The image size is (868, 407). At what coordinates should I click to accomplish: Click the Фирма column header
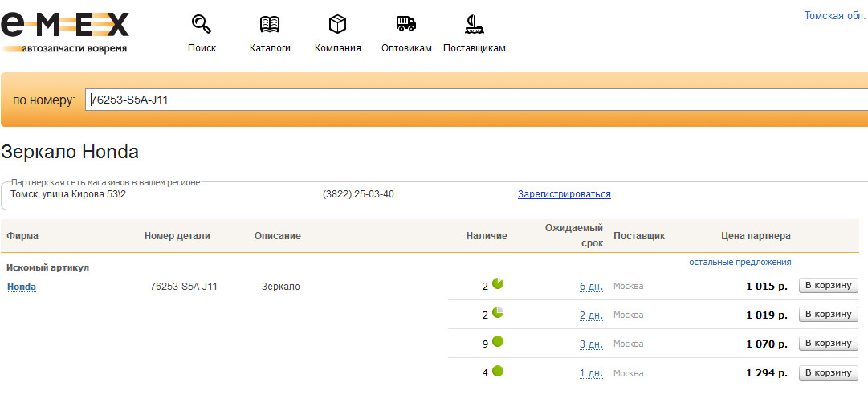22,236
